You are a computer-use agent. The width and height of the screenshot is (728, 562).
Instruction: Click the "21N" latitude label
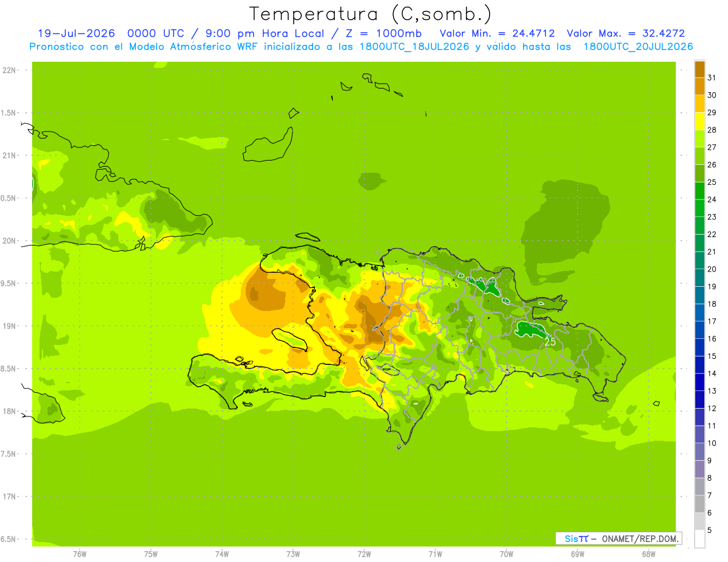pos(9,155)
